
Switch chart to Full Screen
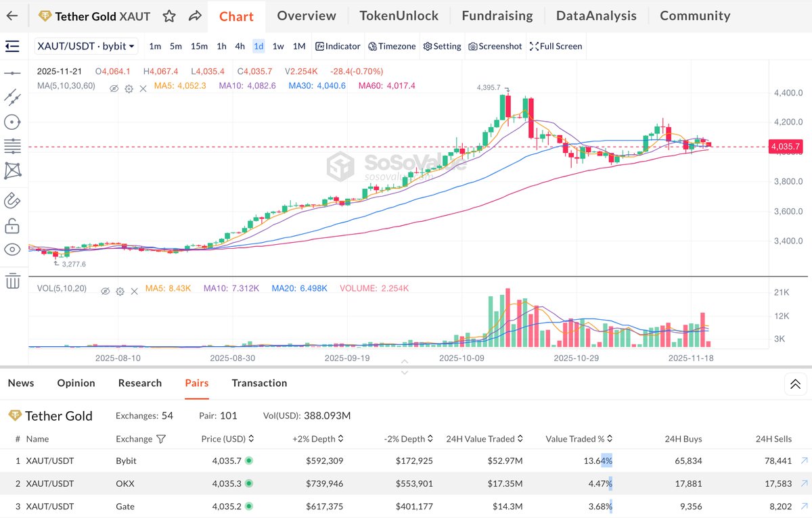(556, 46)
